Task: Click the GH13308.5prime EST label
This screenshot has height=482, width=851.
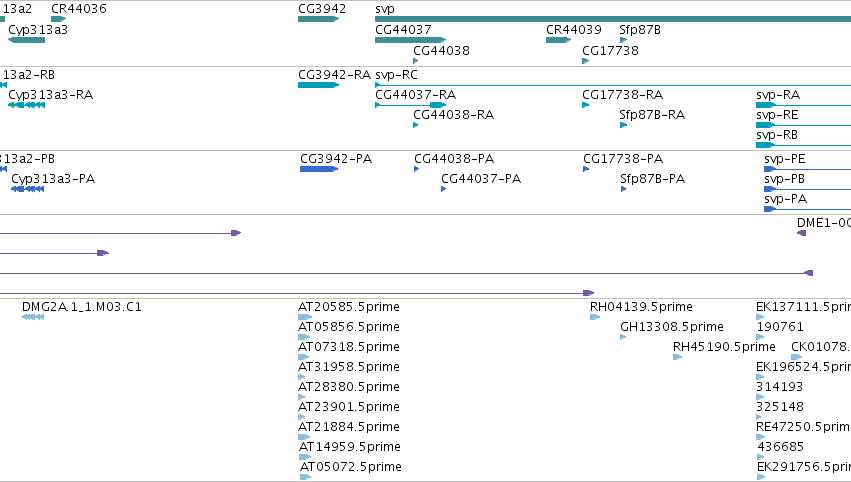Action: point(672,327)
